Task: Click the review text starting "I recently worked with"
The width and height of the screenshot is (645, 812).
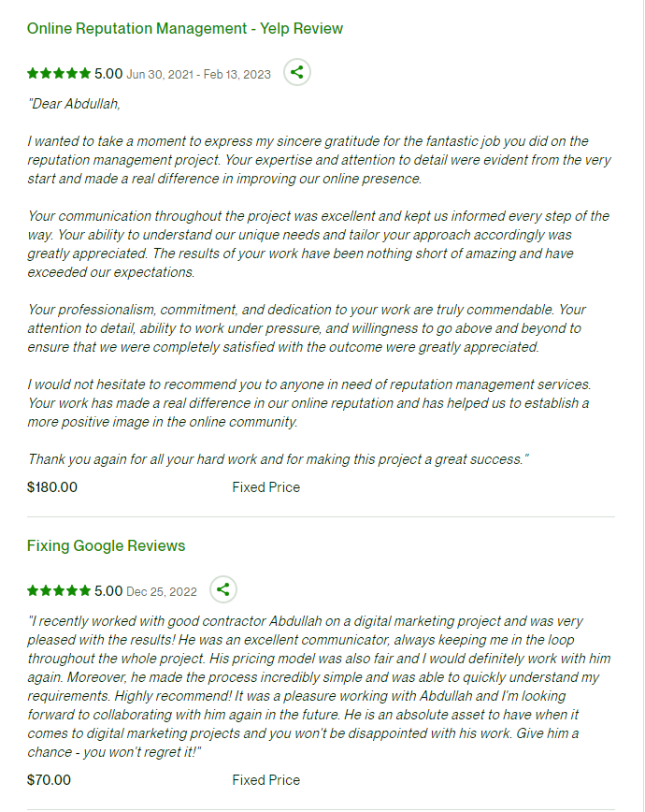Action: pos(319,687)
